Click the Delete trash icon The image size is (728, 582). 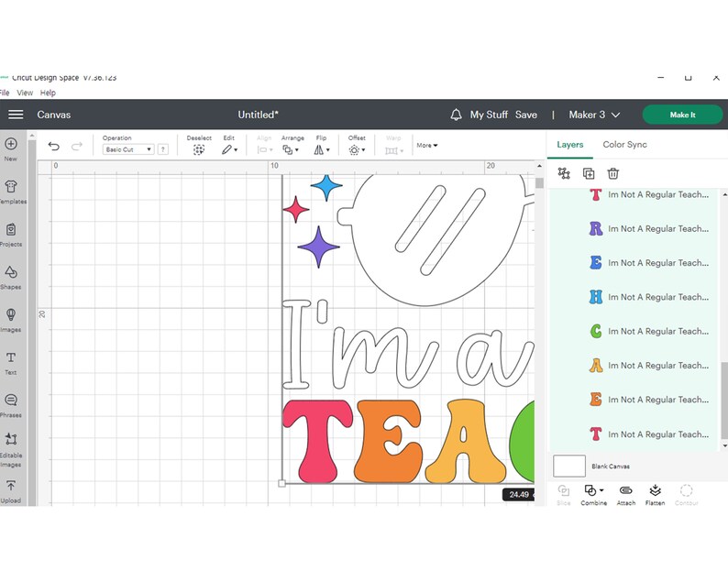pos(612,173)
